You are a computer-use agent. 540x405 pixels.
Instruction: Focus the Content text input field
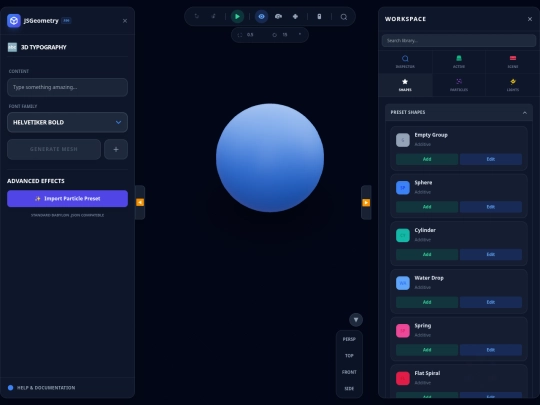click(68, 87)
